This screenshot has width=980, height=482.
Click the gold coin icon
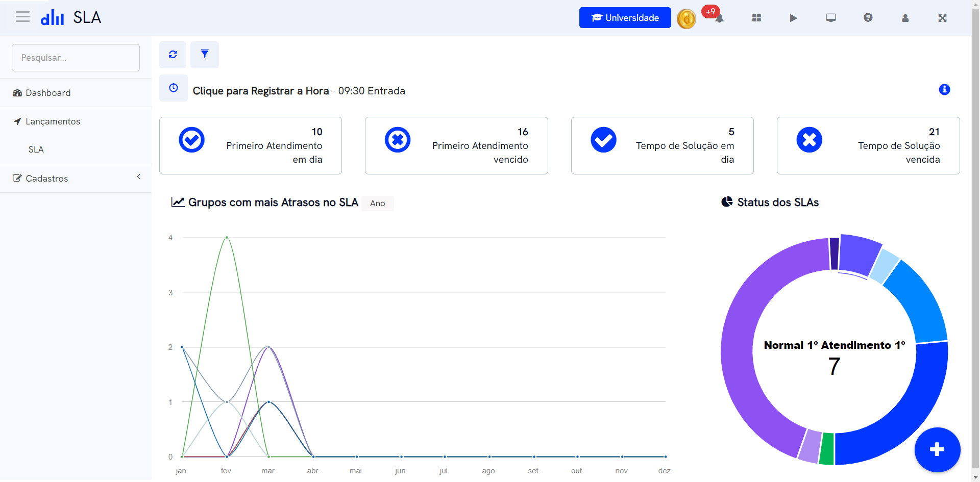point(687,19)
